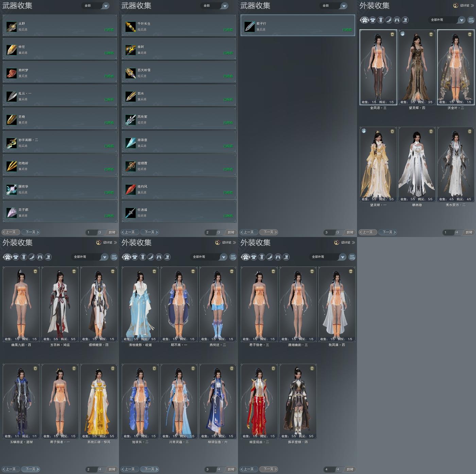Open 全部外观 dropdown on outfit page 3 panel

point(209,257)
